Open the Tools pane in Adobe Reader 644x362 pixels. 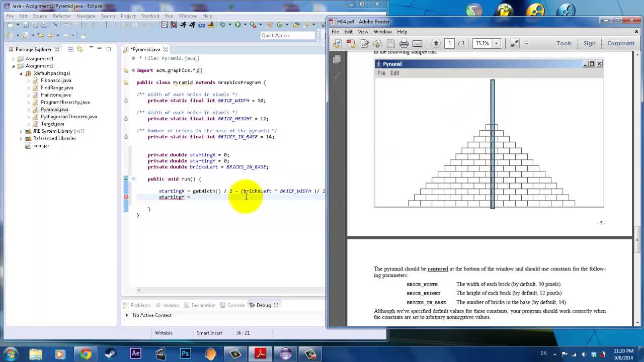(x=564, y=43)
